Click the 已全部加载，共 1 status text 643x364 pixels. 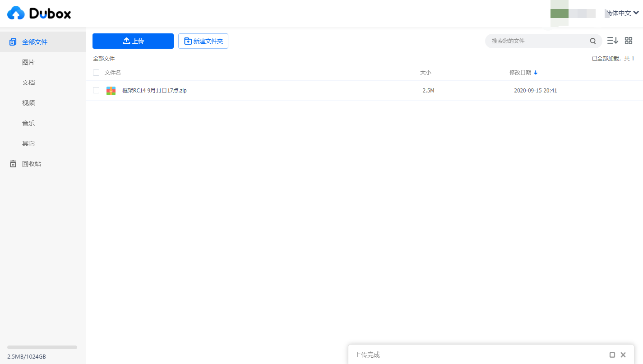(613, 59)
